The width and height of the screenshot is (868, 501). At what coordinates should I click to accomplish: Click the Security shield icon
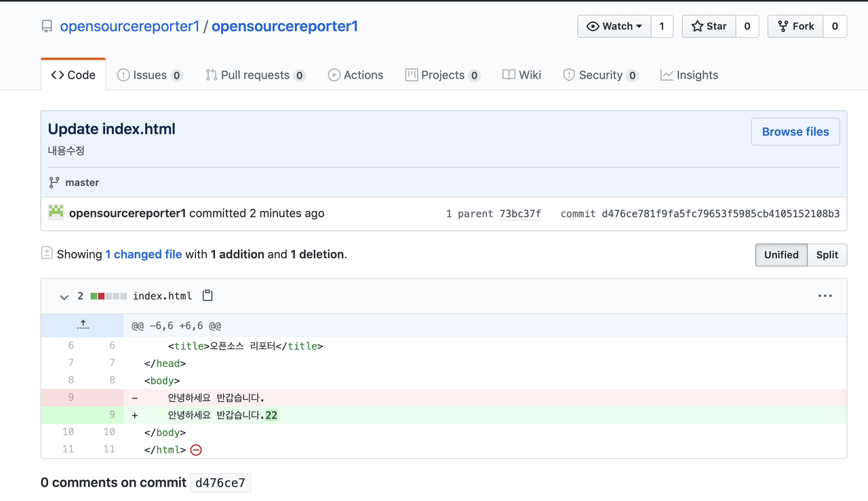point(569,75)
